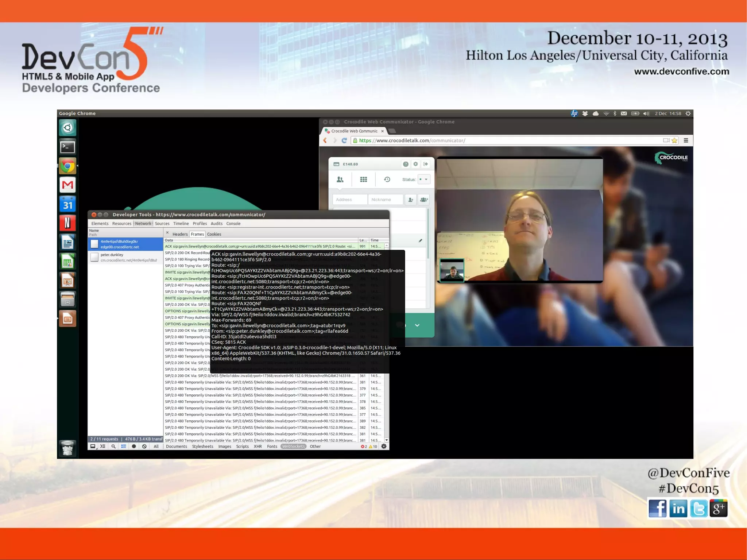Open the call history clock icon
Viewport: 747px width, 560px height.
pyautogui.click(x=387, y=179)
